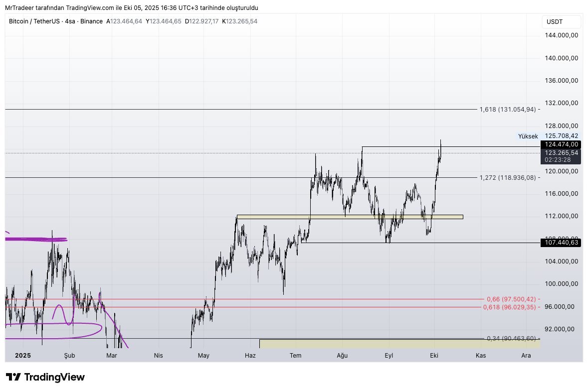This screenshot has height=392, width=588.
Task: Click the 120.000,00 price axis label
Action: tap(562, 171)
